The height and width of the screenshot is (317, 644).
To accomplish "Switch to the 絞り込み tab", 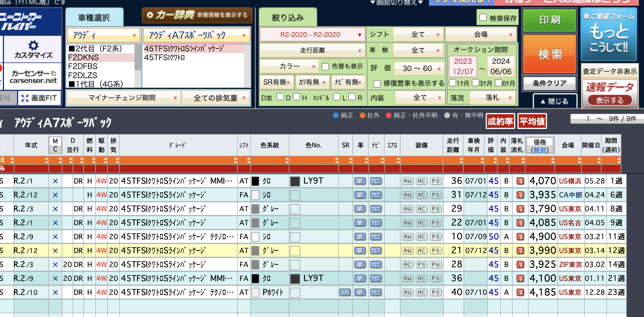I will coord(288,18).
